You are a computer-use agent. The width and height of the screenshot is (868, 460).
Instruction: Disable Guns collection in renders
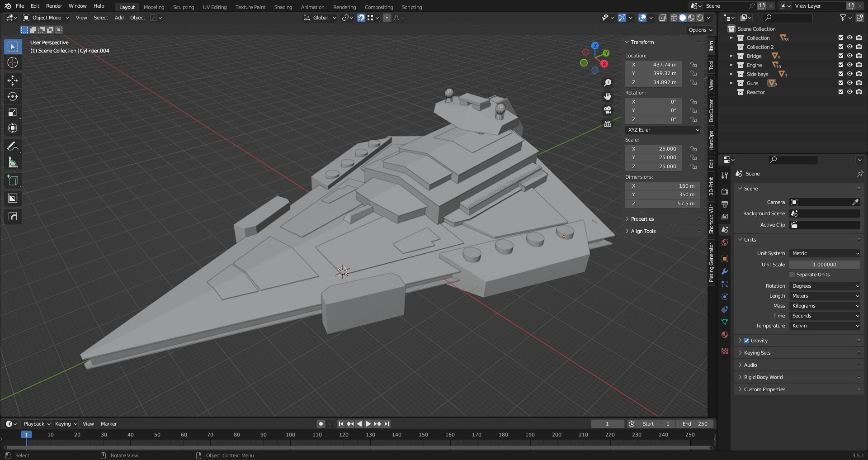coord(859,83)
